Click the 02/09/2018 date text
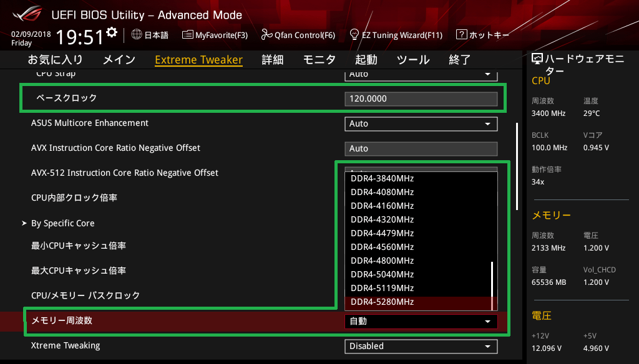The width and height of the screenshot is (639, 364). tap(31, 34)
